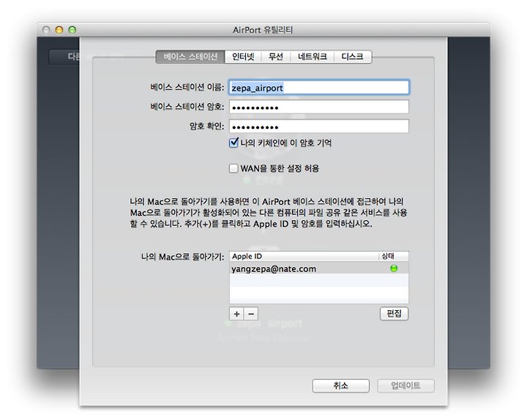The image size is (527, 420).
Task: Select the yangzepa@nate.com Apple ID row
Action: point(319,269)
